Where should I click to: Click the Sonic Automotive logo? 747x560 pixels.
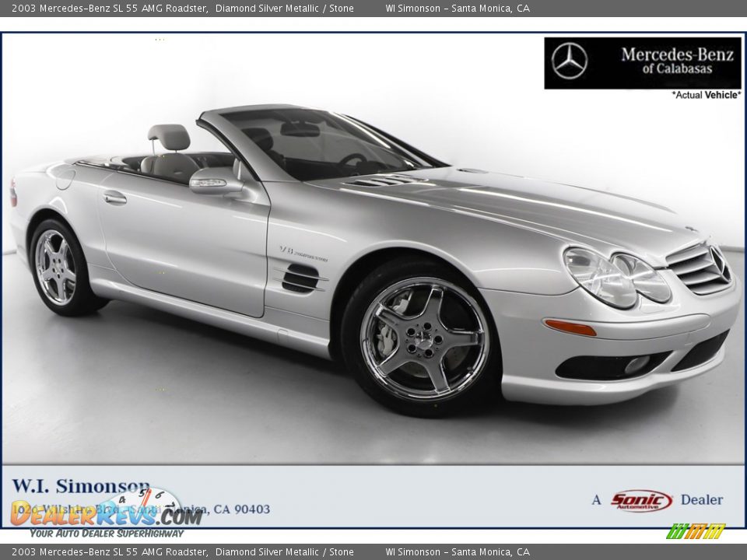641,500
